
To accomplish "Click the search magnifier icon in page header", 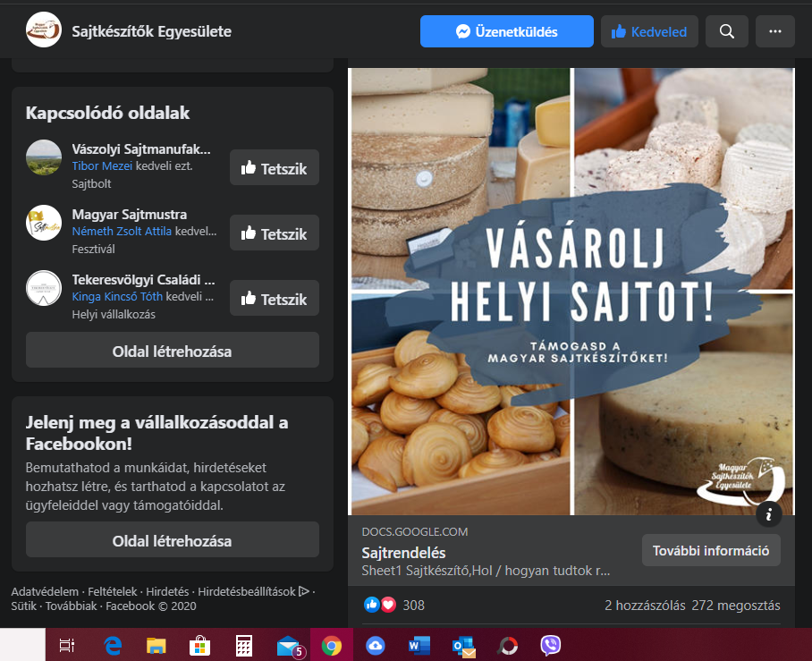I will click(726, 31).
